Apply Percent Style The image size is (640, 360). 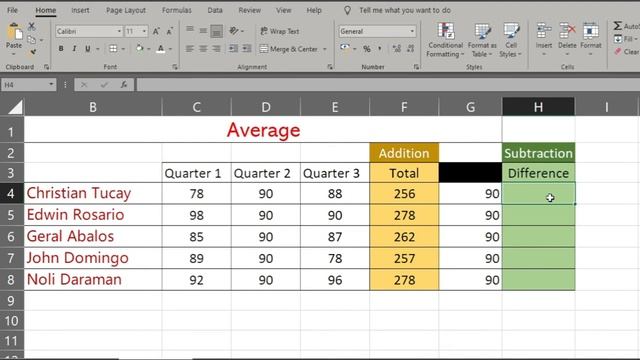click(367, 49)
